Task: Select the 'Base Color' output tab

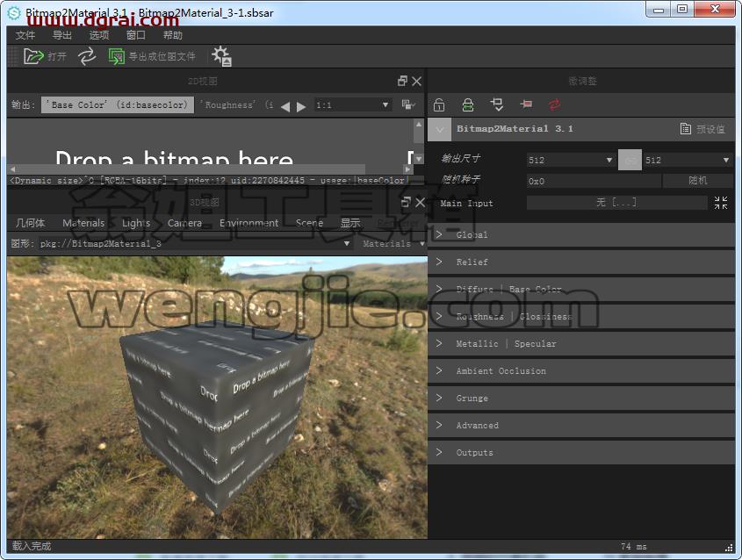Action: coord(118,105)
